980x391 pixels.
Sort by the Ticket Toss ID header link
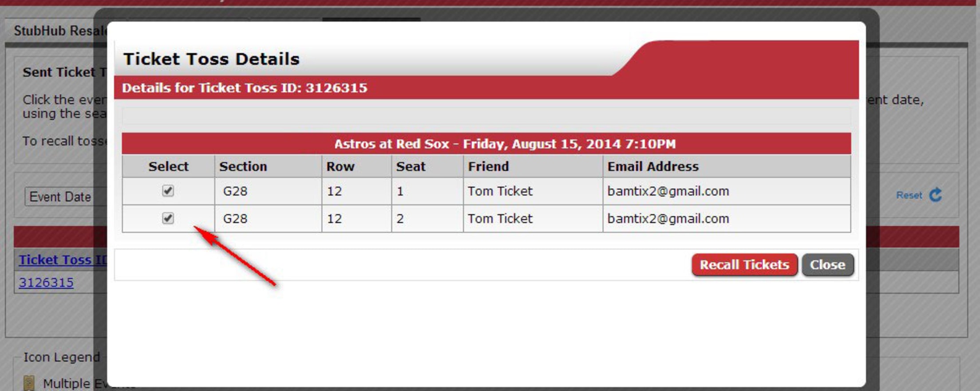(62, 260)
